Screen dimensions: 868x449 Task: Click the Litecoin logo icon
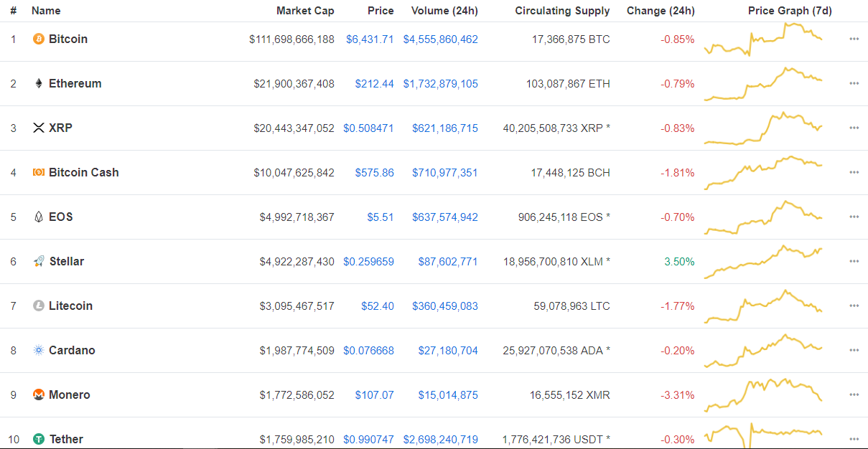point(39,306)
